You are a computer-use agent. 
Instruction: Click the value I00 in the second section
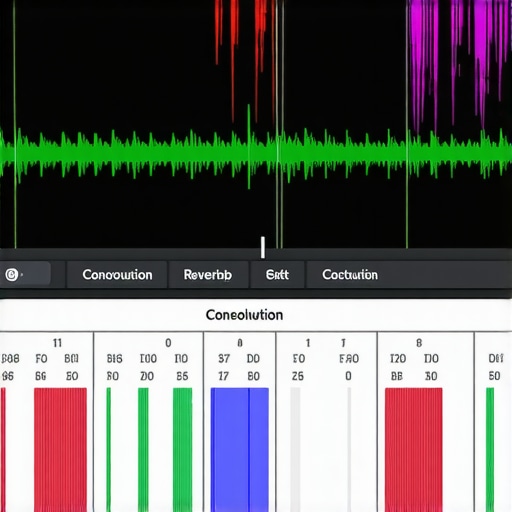148,359
